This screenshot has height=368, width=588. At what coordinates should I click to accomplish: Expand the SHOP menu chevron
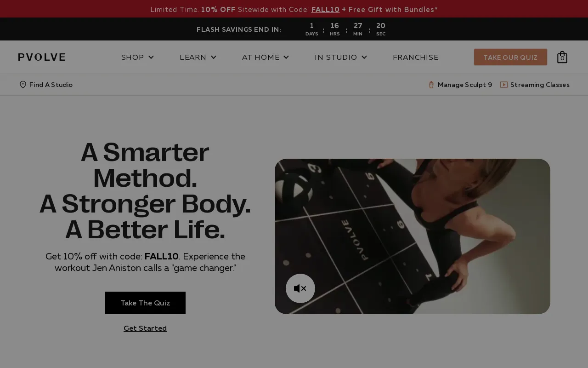151,57
